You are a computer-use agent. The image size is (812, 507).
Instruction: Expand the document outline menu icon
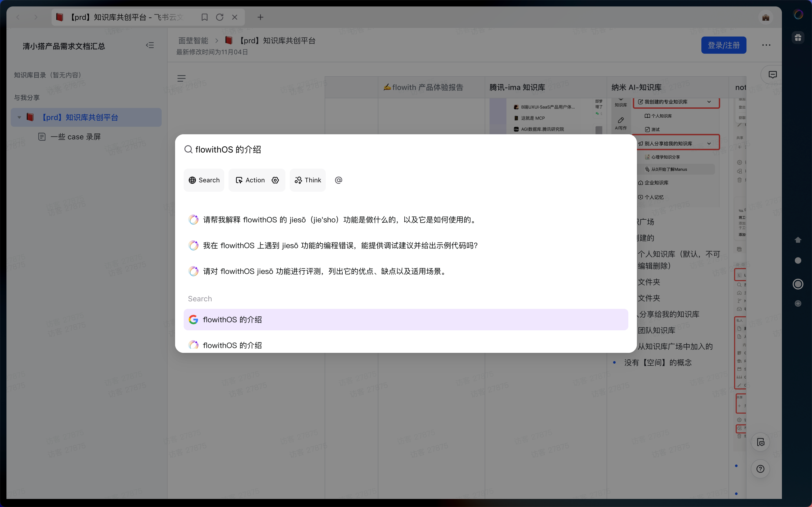point(181,78)
